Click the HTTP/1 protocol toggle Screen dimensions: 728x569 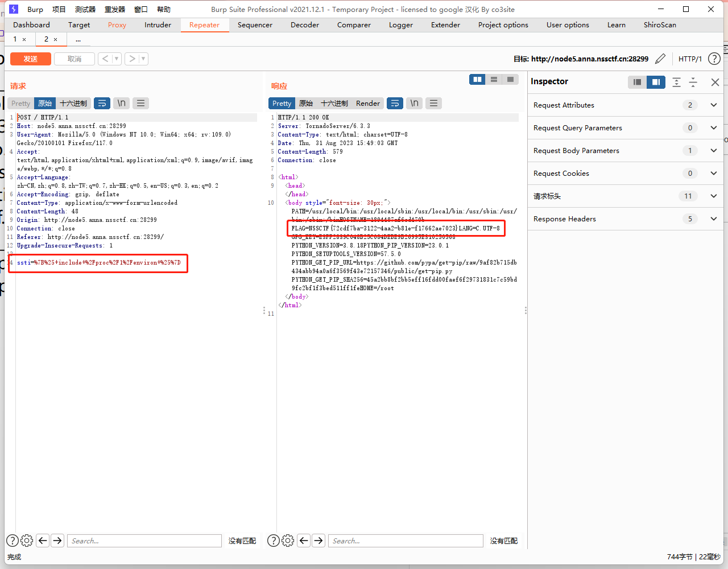click(x=690, y=59)
